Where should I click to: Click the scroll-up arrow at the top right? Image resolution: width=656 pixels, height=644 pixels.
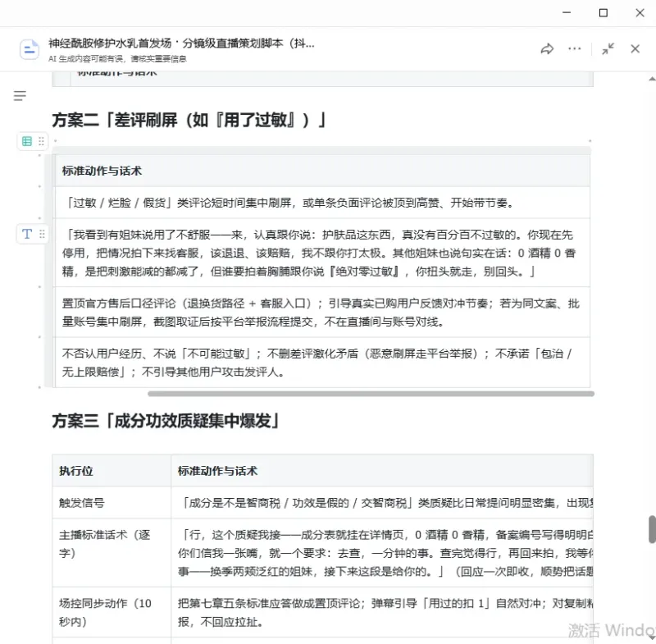[x=652, y=79]
